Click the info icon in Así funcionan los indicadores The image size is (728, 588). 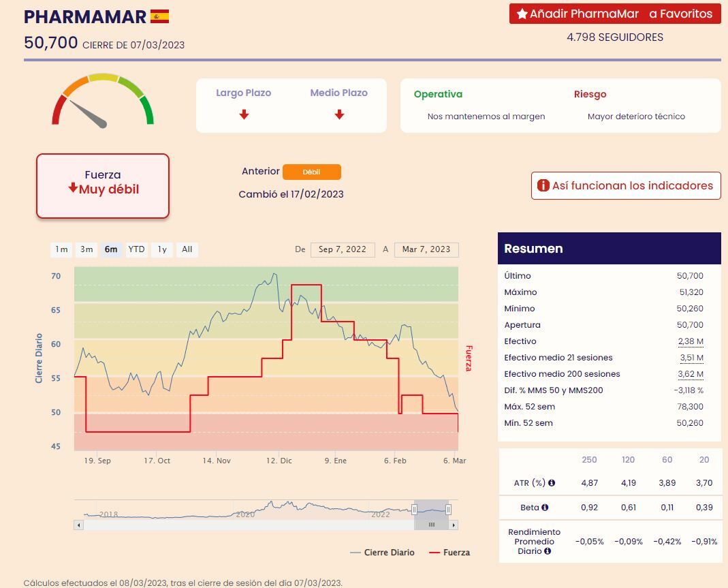pos(543,185)
